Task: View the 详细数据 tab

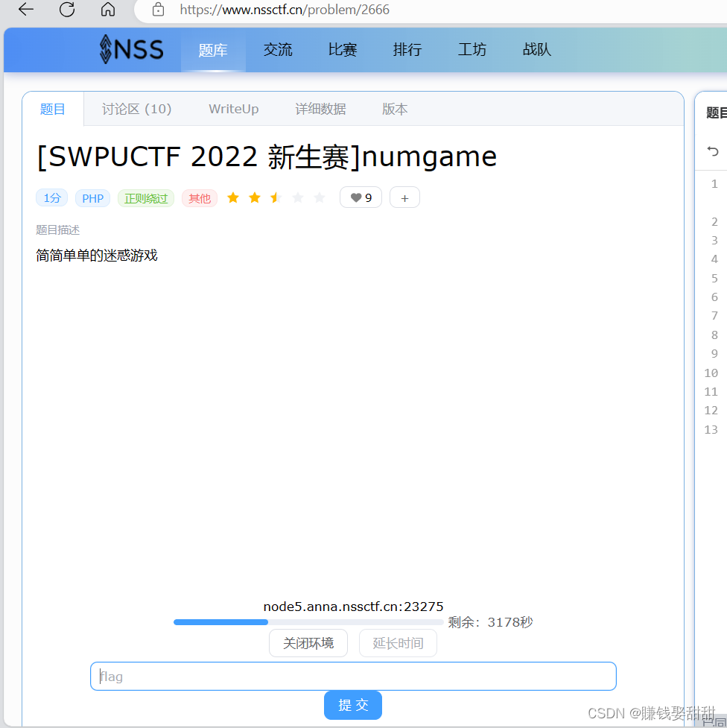Action: [x=320, y=109]
